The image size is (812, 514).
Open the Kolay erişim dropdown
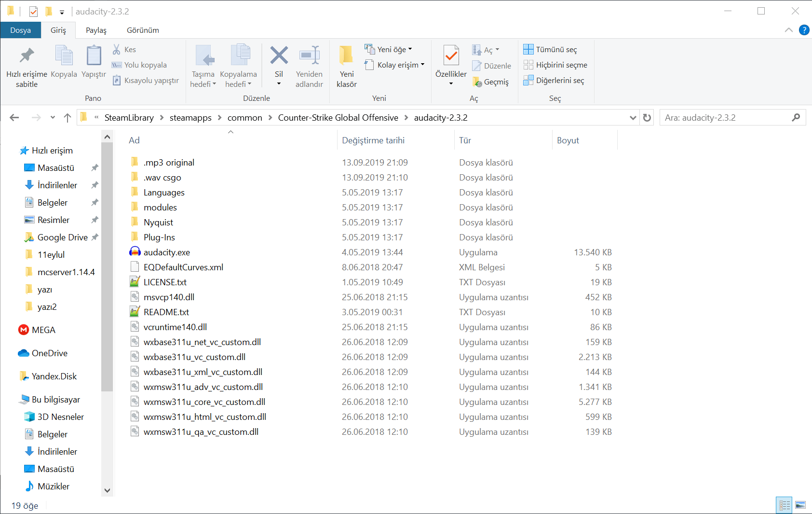422,65
